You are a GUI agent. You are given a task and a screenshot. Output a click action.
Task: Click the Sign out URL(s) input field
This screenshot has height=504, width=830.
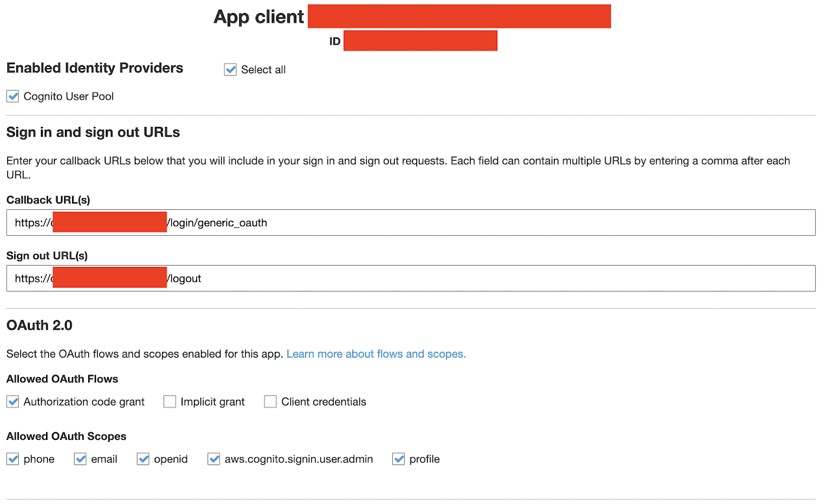coord(410,278)
